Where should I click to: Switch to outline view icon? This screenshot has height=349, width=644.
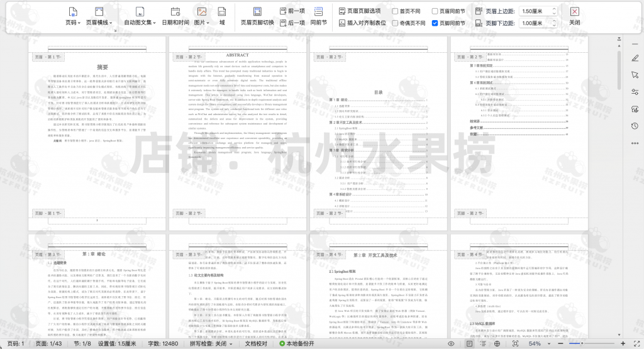pyautogui.click(x=483, y=344)
